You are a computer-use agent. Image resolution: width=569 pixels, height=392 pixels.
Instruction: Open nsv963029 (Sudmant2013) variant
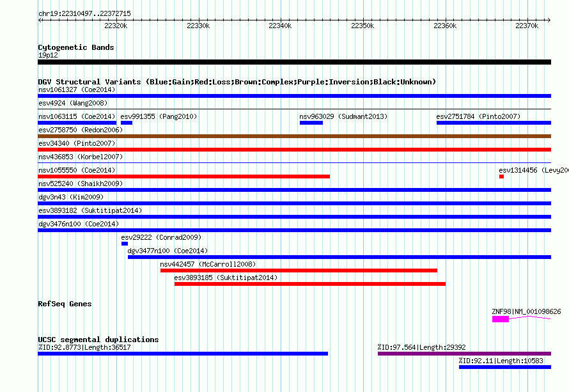pyautogui.click(x=343, y=116)
